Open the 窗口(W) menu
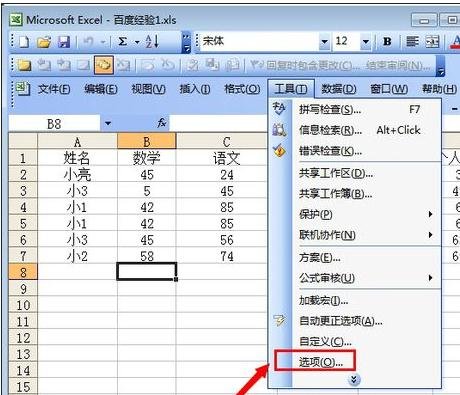The height and width of the screenshot is (395, 460). 389,89
